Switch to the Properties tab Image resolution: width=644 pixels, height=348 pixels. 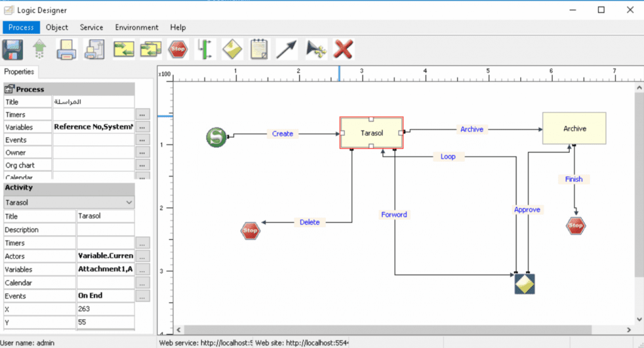click(20, 72)
